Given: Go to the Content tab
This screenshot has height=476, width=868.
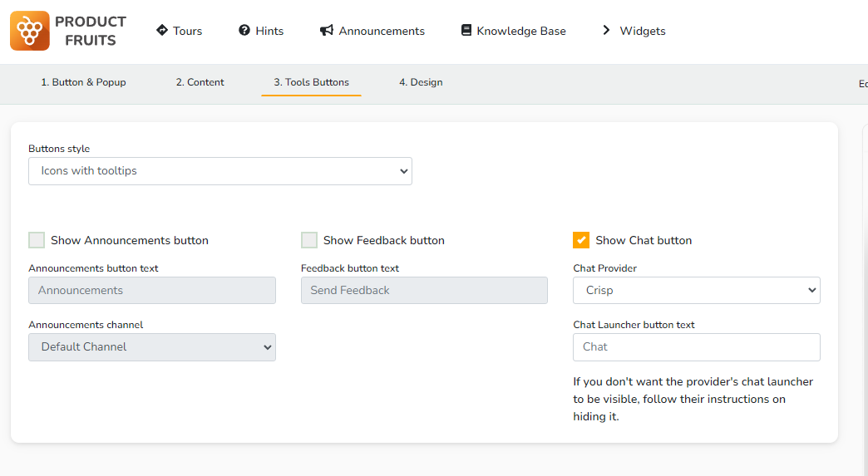Looking at the screenshot, I should (x=200, y=82).
